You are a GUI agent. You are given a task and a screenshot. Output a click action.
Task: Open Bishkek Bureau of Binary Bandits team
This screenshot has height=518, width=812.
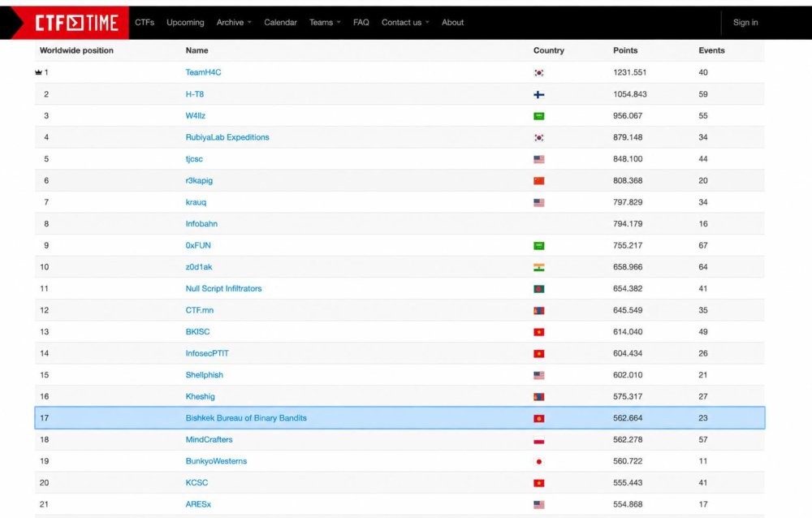(246, 418)
